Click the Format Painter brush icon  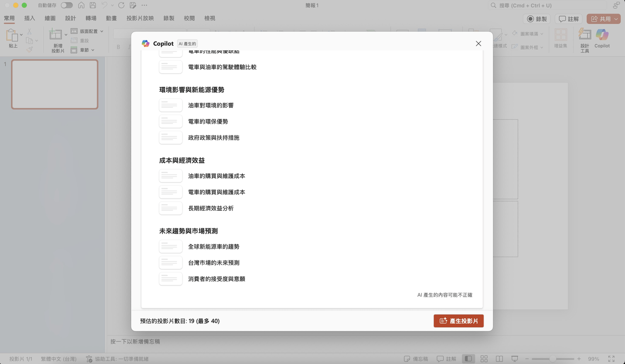[29, 49]
